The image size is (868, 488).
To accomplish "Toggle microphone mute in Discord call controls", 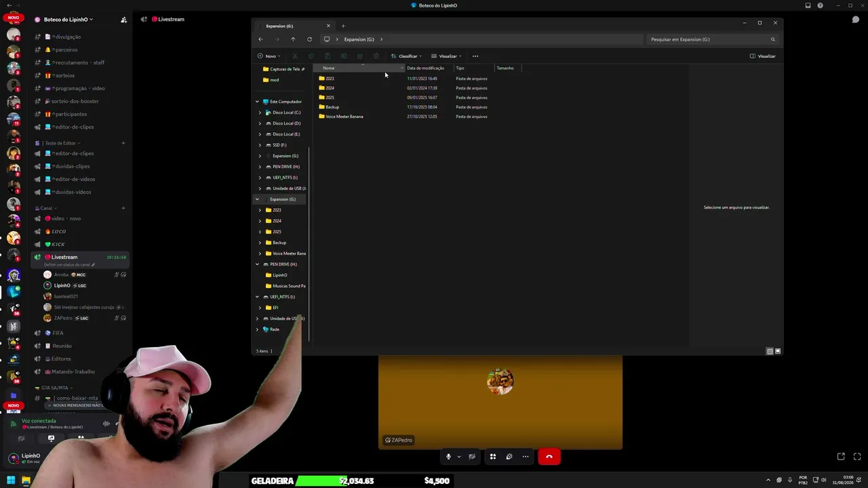I will (x=448, y=457).
